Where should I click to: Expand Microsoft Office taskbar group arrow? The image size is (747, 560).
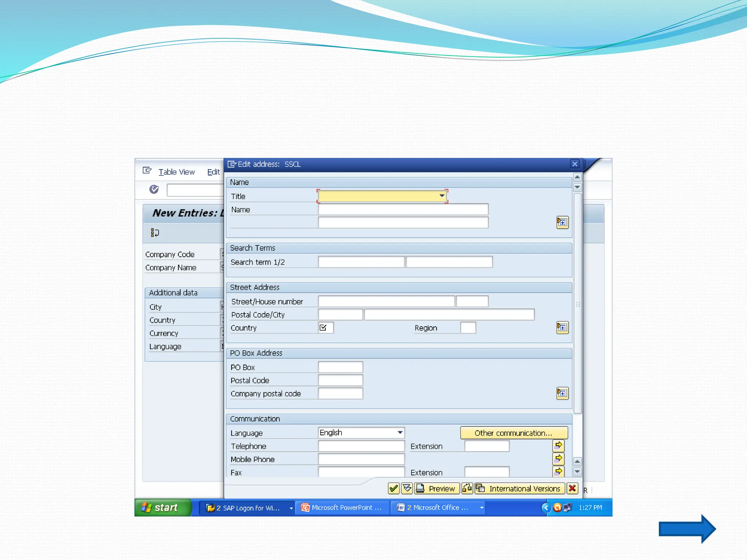pos(482,508)
